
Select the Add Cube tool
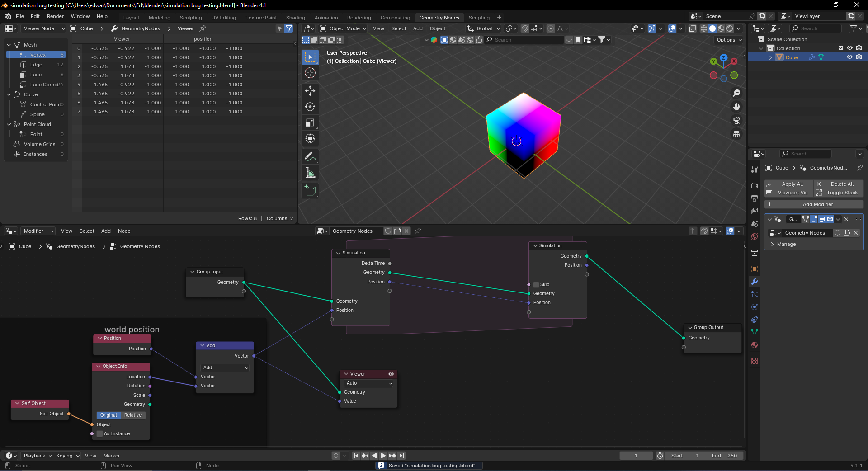(x=310, y=190)
